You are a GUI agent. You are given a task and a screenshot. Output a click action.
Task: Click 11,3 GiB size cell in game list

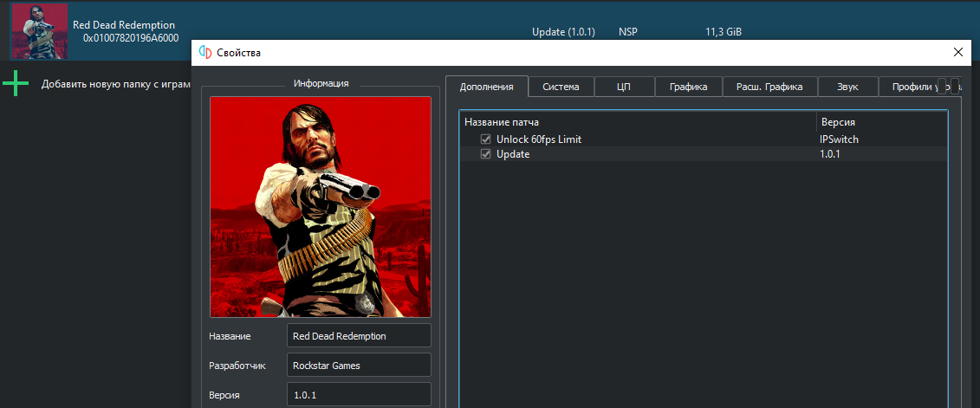(724, 31)
